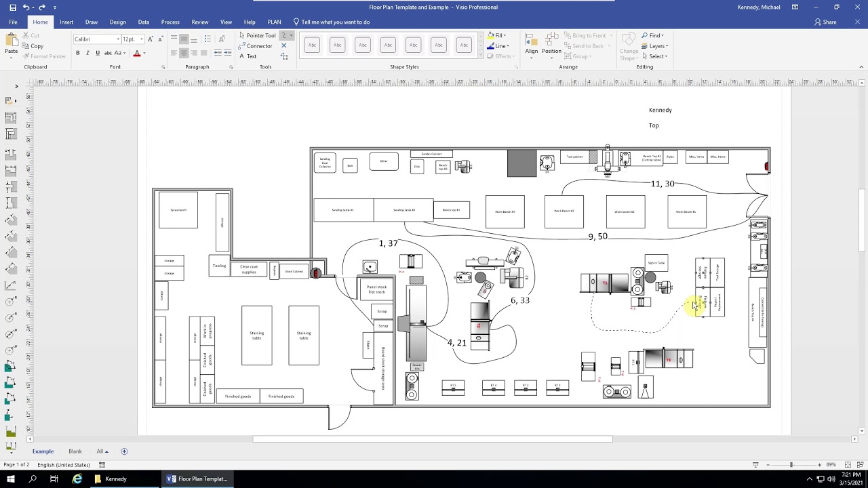This screenshot has height=488, width=868.
Task: Click the Tell me search box
Action: click(x=332, y=22)
